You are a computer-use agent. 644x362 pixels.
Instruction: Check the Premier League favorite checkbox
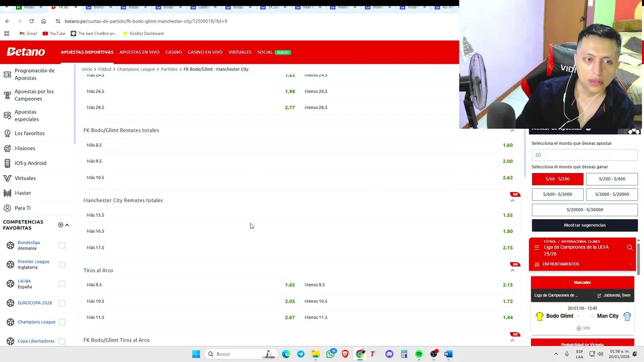pos(62,264)
